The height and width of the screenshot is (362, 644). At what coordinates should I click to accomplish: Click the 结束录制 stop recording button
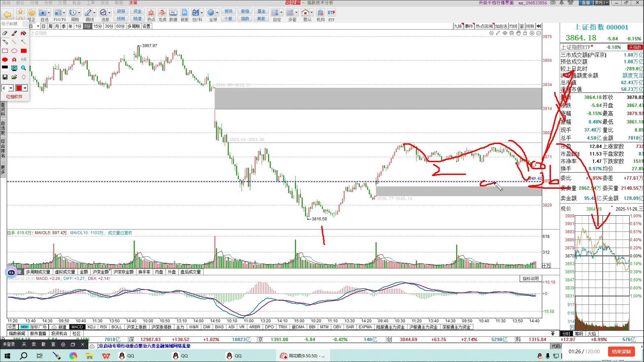(621, 352)
